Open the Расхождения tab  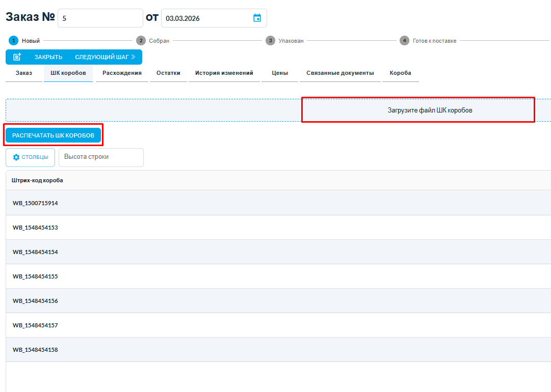pos(122,73)
